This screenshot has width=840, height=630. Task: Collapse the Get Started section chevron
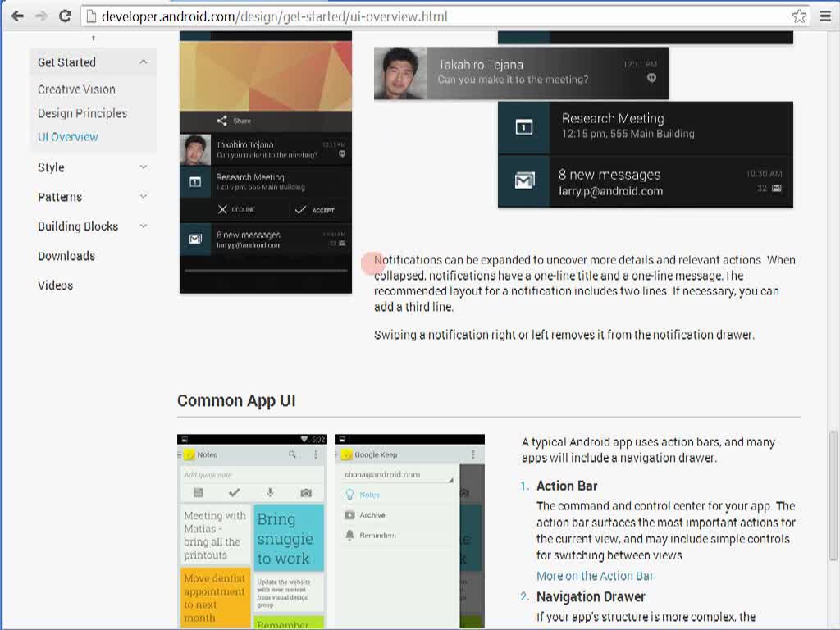coord(143,62)
